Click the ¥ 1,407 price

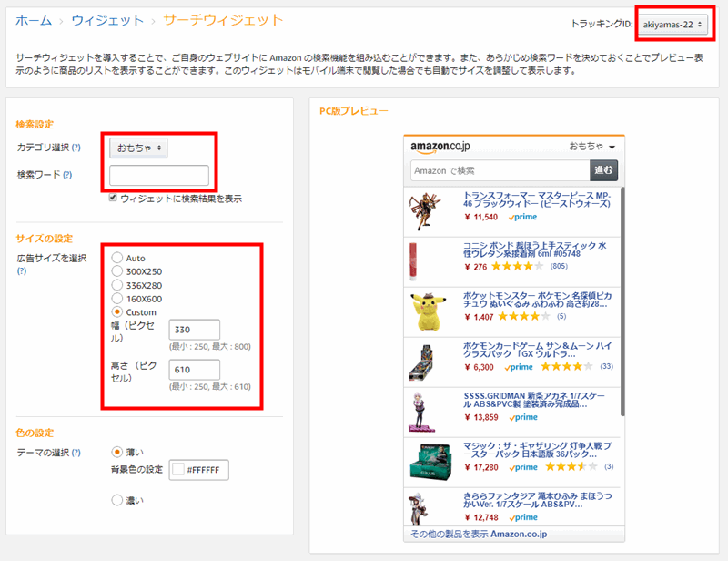pos(479,317)
